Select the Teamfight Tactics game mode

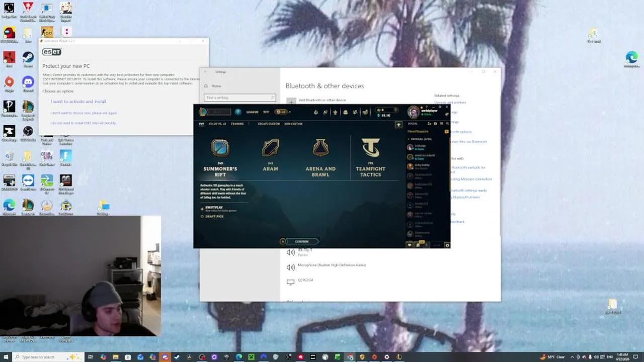[371, 156]
